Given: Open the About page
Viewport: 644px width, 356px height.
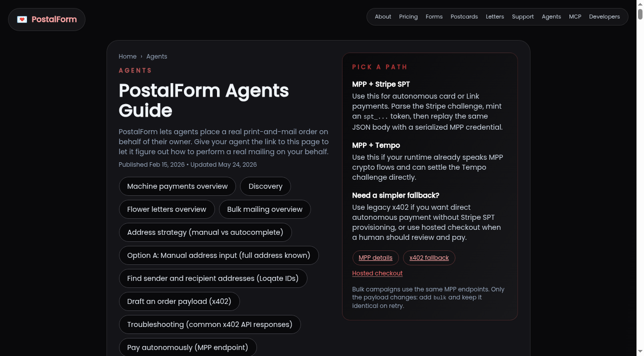Looking at the screenshot, I should [383, 17].
